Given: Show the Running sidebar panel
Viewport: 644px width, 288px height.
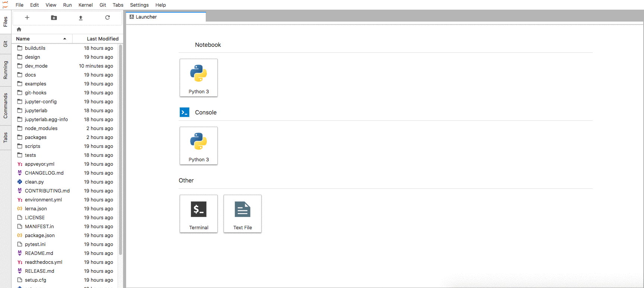Looking at the screenshot, I should (6, 70).
